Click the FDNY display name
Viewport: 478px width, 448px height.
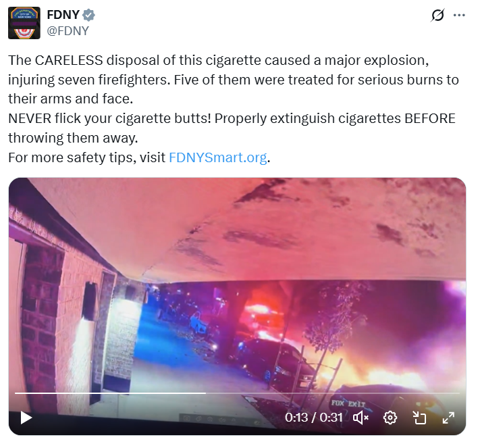coord(63,15)
